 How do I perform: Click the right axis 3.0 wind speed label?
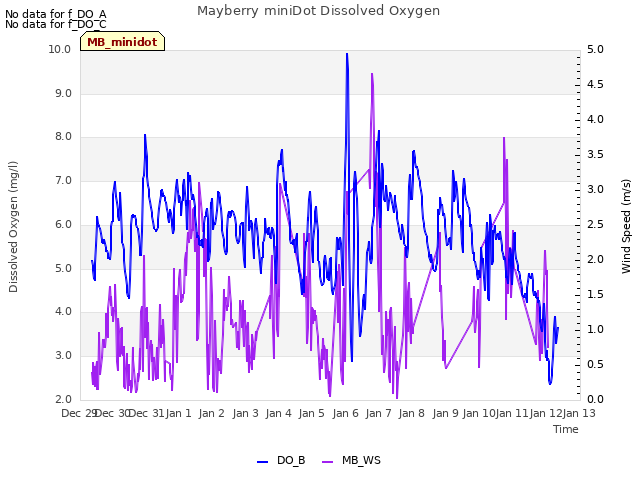[595, 189]
